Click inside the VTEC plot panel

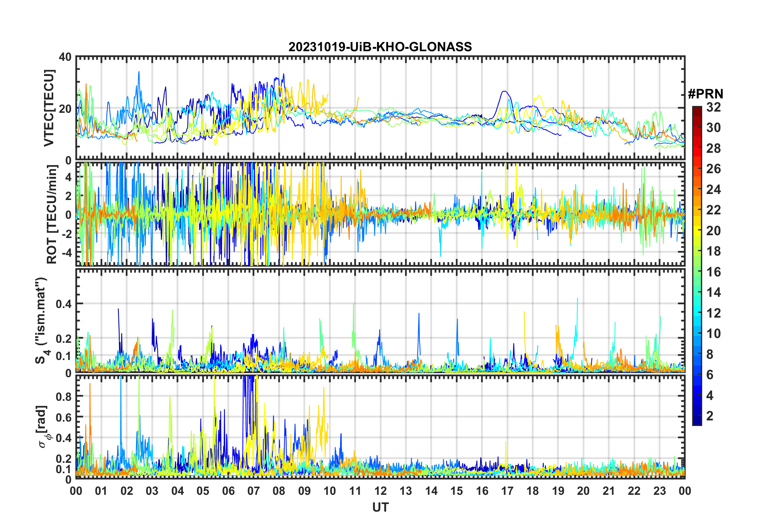[x=380, y=108]
